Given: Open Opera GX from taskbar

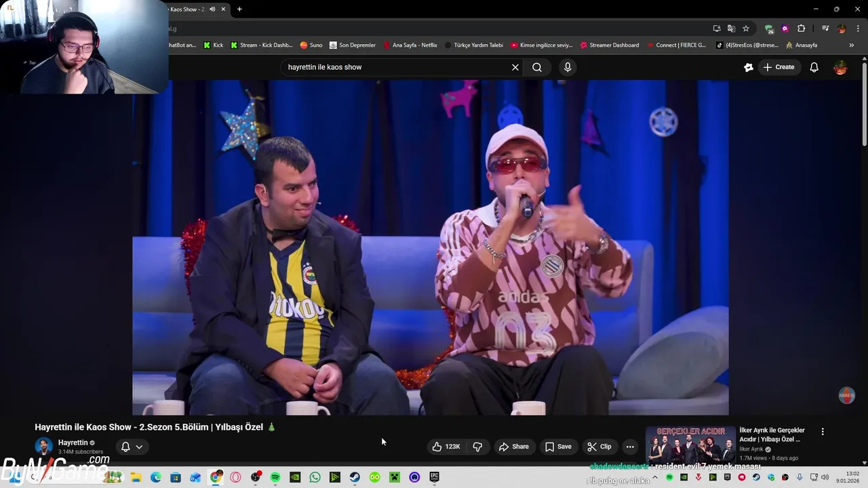Looking at the screenshot, I should coord(235,477).
